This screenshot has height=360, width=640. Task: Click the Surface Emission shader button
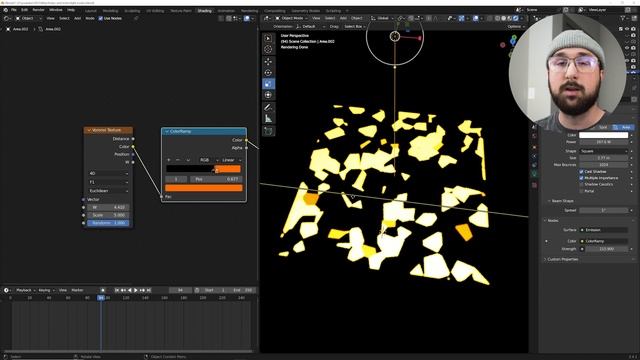pos(604,230)
